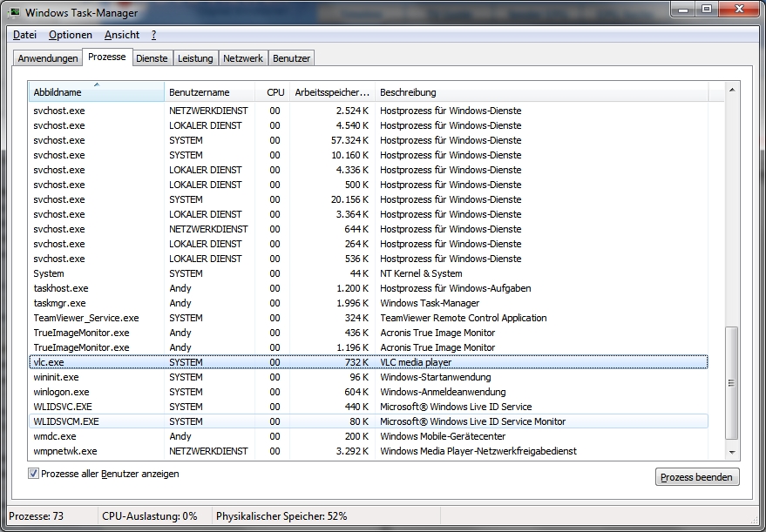The image size is (766, 532).
Task: Click the scrollbar down arrow in the process list
Action: (732, 452)
